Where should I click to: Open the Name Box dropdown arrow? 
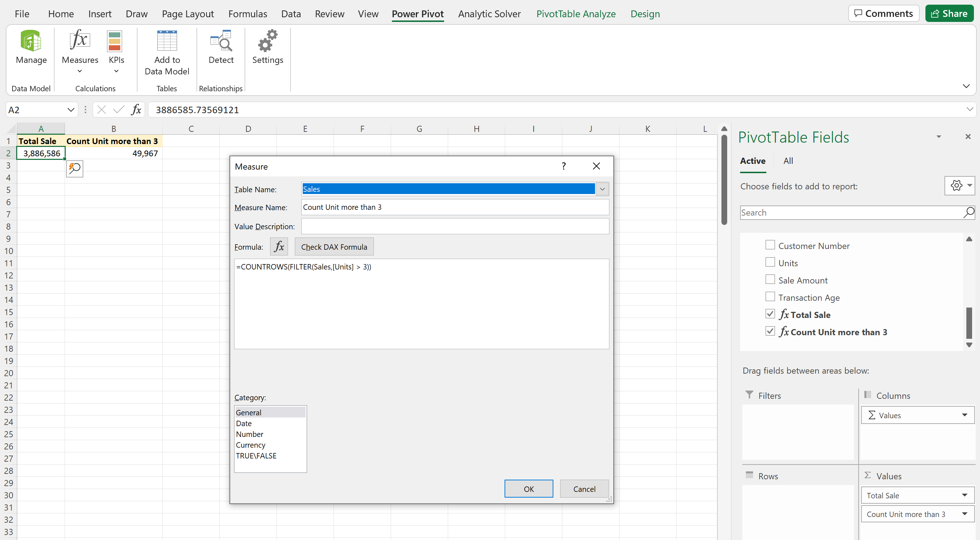pyautogui.click(x=71, y=110)
